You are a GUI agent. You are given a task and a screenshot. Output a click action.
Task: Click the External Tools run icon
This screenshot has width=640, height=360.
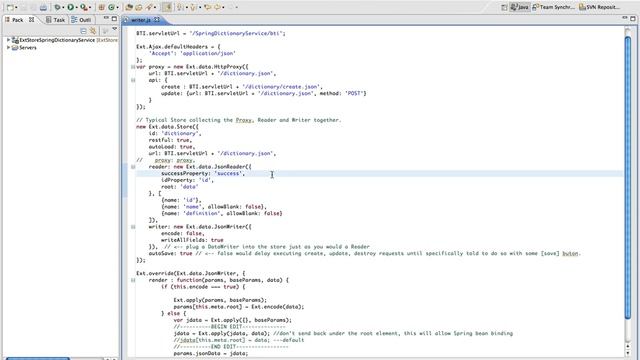point(84,7)
